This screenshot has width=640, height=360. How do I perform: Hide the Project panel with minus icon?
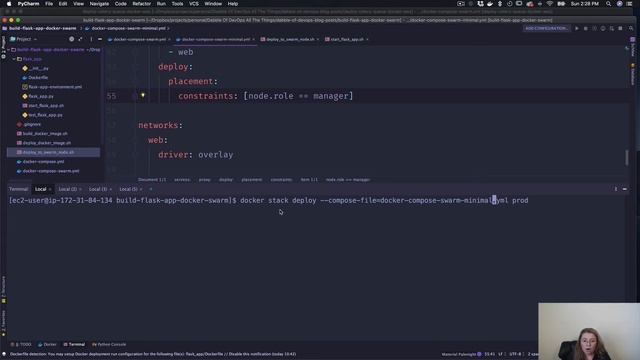[x=100, y=39]
